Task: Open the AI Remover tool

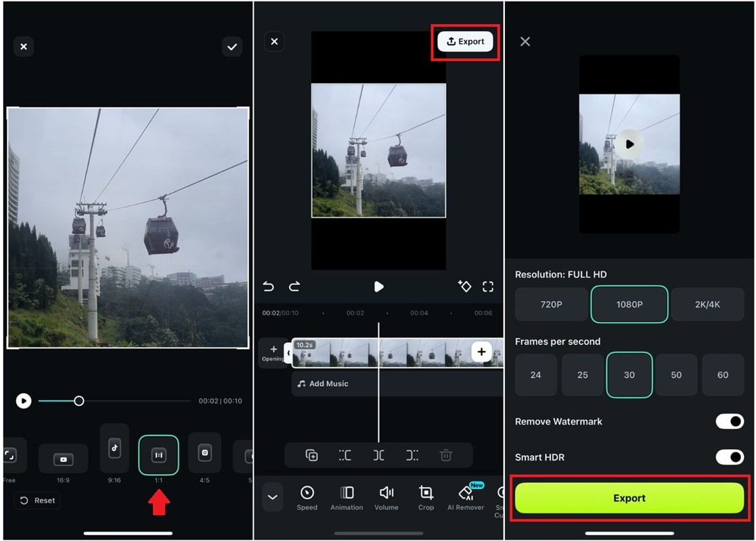Action: coord(466,497)
